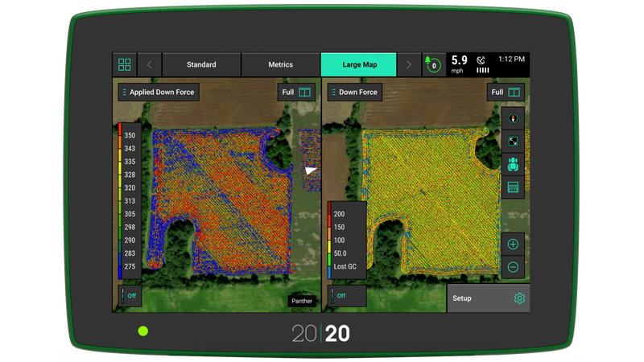Viewport: 644px width, 362px height.
Task: Open Setup
Action: coord(488,298)
